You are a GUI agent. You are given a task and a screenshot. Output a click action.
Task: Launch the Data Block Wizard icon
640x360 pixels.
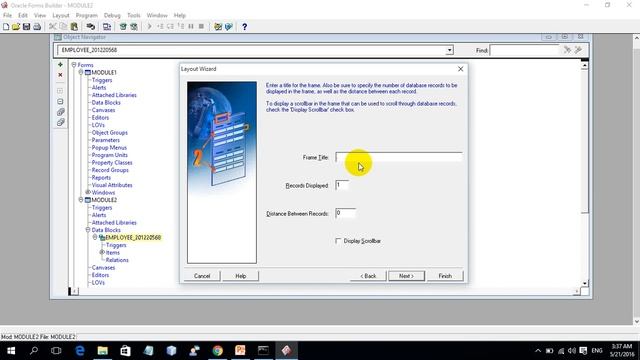coord(218,27)
